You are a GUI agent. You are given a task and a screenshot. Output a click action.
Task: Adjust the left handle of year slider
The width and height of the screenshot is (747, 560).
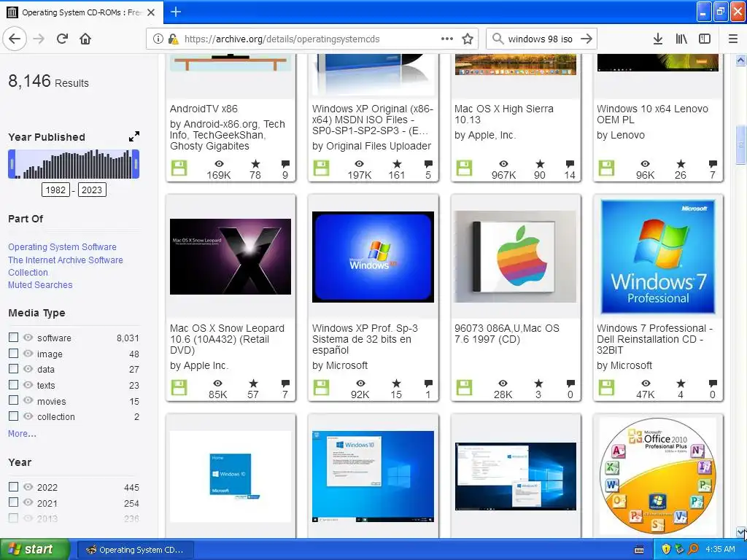point(12,164)
